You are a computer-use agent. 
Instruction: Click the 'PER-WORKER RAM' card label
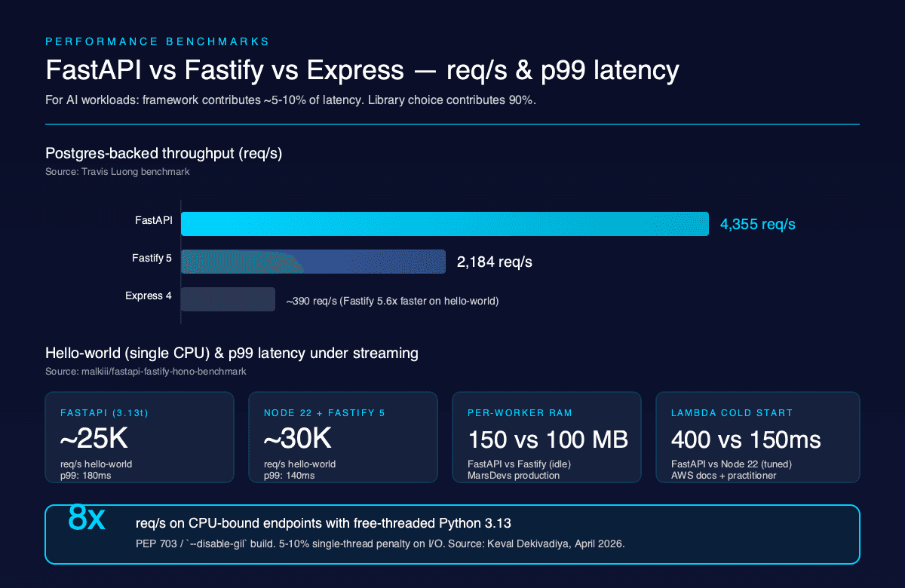tap(520, 413)
